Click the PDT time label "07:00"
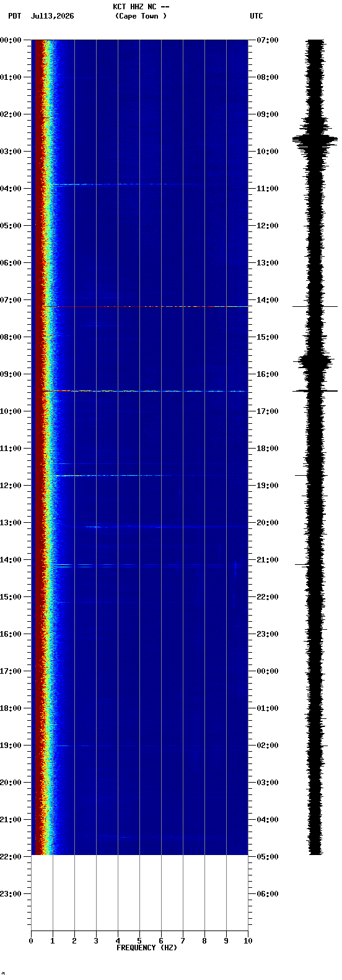 (11, 300)
